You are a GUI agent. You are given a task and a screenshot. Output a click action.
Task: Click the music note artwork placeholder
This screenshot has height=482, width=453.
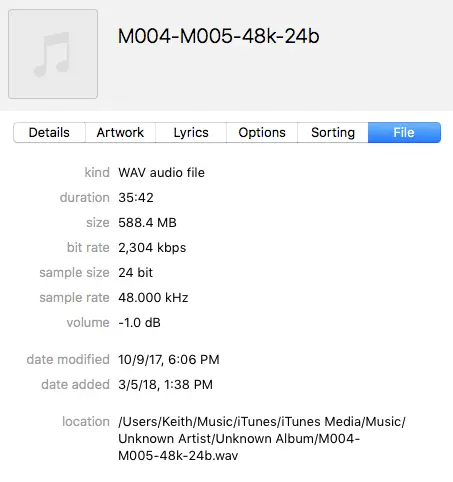point(53,54)
